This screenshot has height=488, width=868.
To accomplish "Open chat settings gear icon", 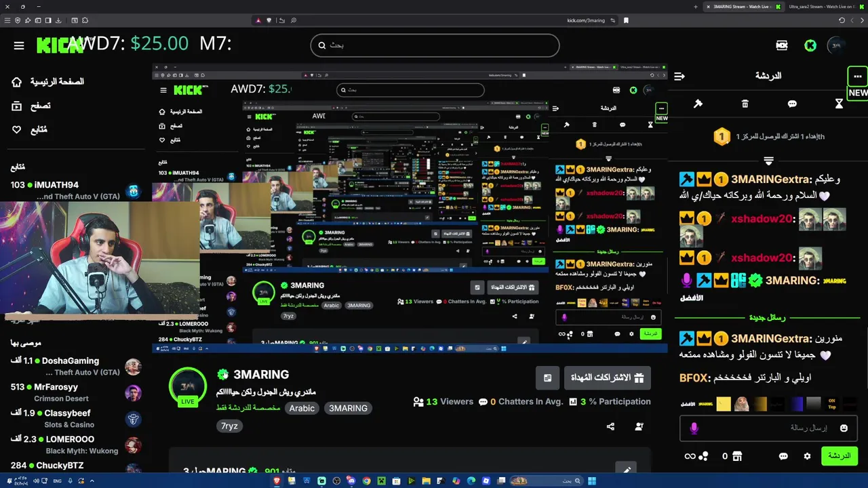I will click(x=807, y=456).
